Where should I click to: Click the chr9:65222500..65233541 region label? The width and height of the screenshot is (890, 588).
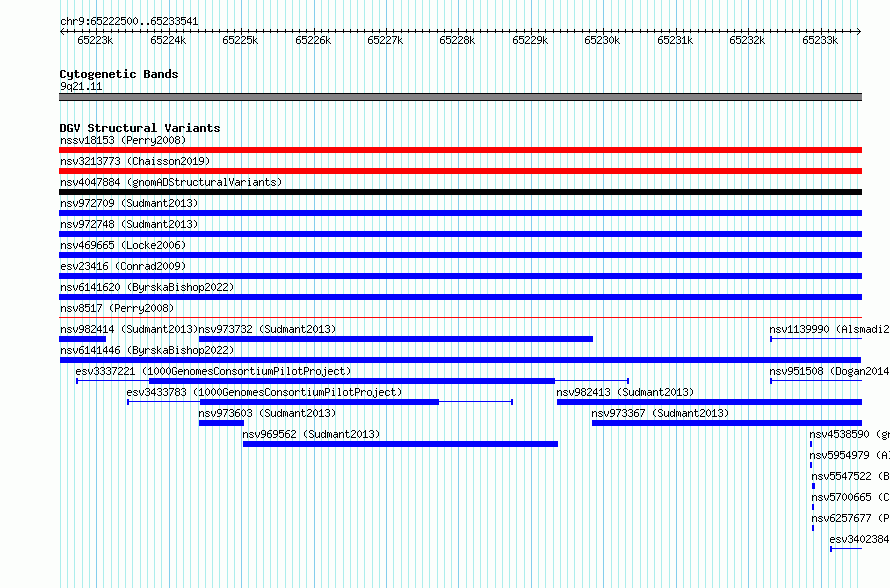point(129,22)
